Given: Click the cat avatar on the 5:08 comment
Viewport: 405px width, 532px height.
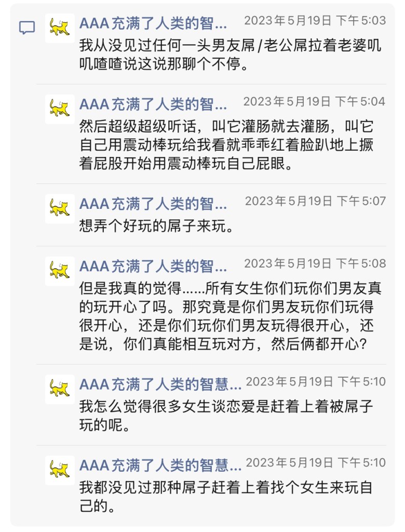Looking at the screenshot, I should click(x=60, y=271).
